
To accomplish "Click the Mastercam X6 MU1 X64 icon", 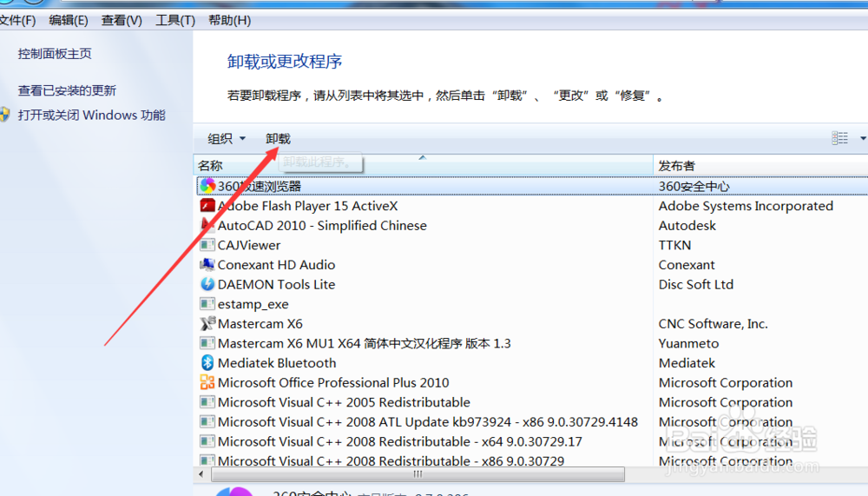I will (x=207, y=343).
